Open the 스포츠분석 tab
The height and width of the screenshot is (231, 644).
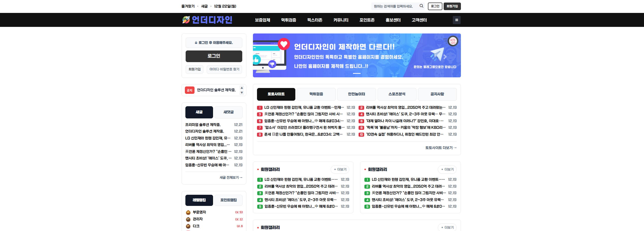click(397, 94)
